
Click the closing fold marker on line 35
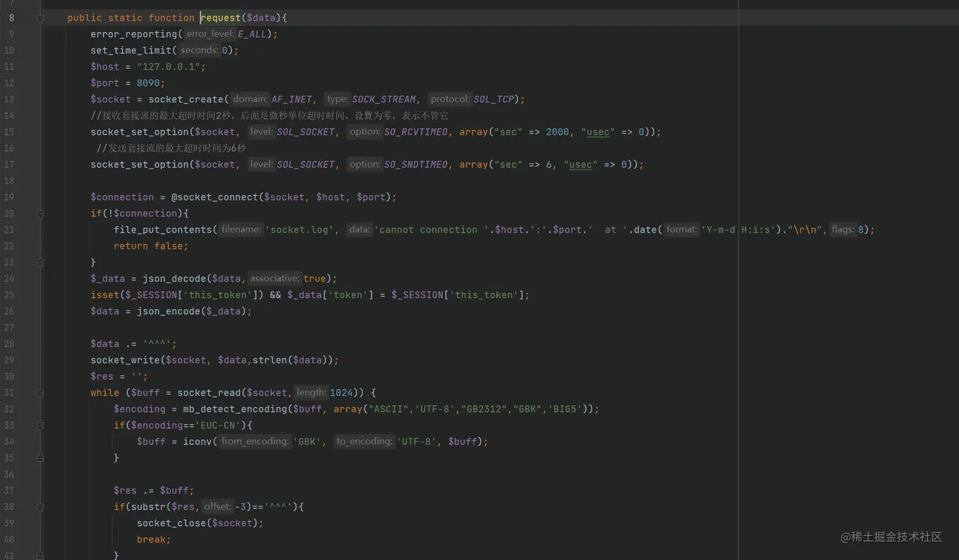40,458
